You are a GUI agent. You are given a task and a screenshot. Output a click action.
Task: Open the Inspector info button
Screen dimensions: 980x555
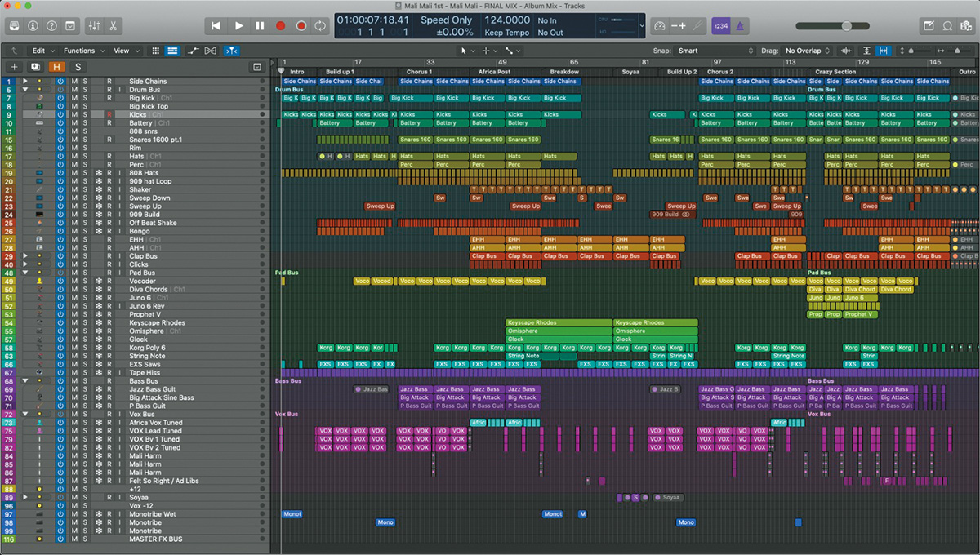(x=34, y=26)
